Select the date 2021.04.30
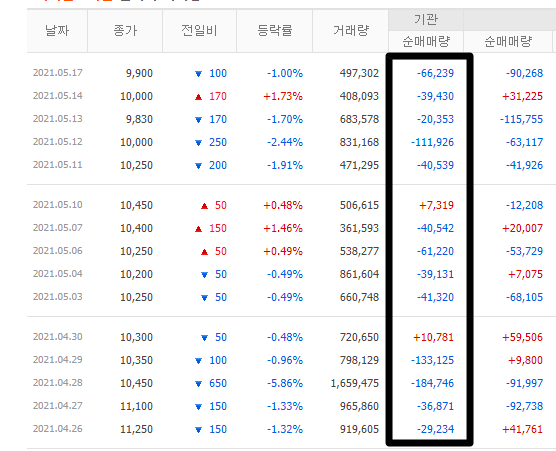The image size is (556, 451). pyautogui.click(x=58, y=337)
